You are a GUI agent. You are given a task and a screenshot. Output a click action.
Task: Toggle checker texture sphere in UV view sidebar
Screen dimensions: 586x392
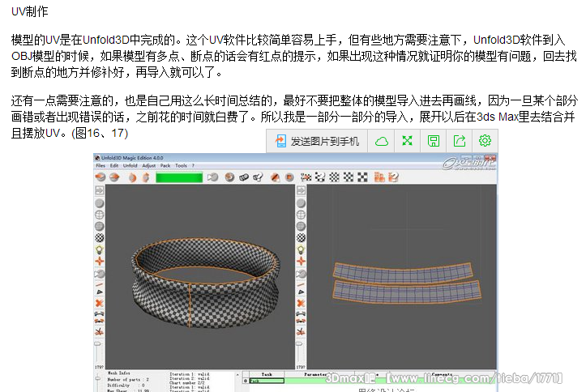(301, 238)
